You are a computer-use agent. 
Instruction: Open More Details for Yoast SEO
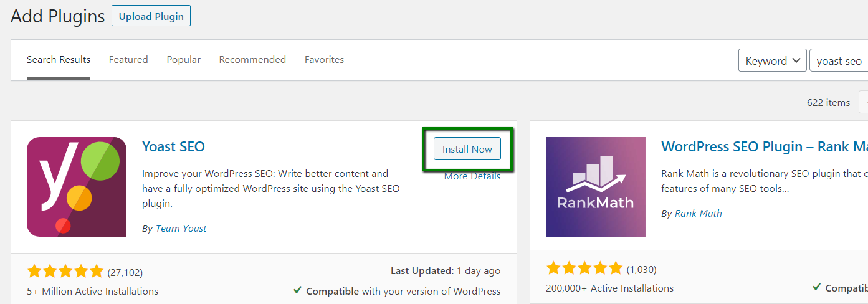point(472,176)
